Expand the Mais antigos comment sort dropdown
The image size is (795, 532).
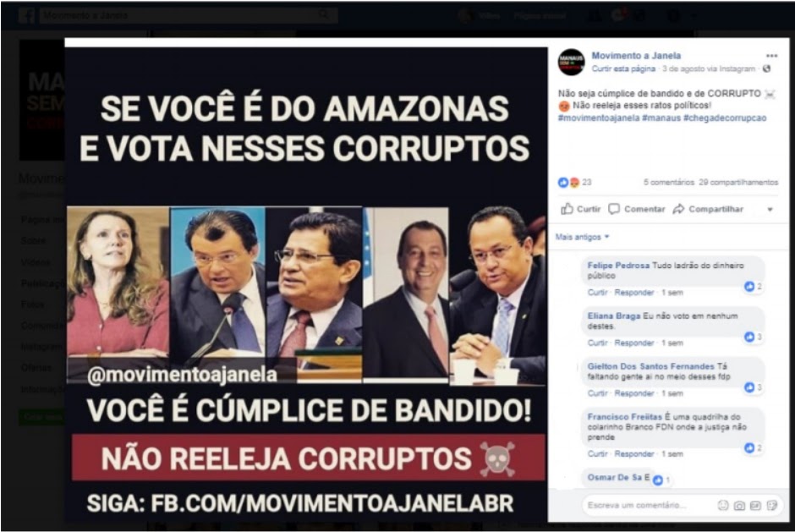582,237
